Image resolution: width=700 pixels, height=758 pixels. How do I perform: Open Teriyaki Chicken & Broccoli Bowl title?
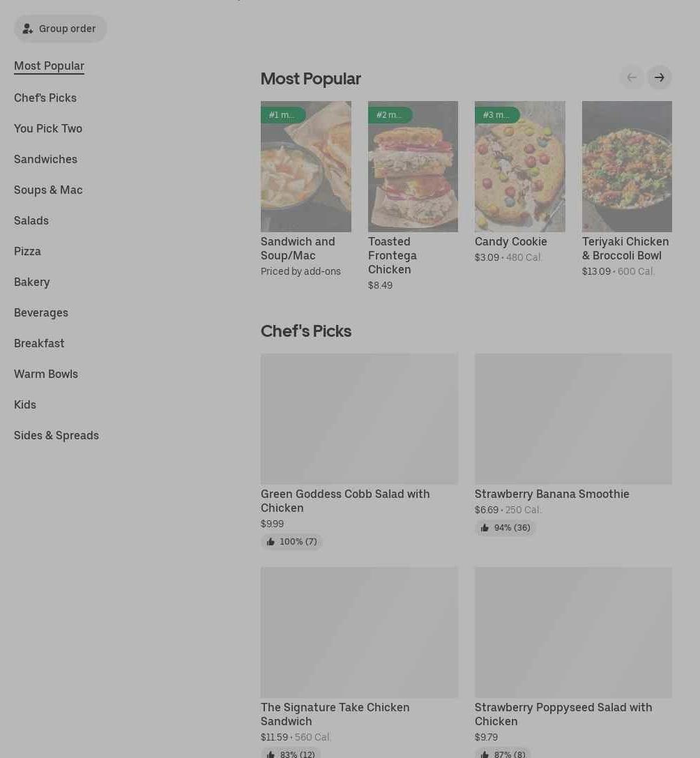click(625, 248)
